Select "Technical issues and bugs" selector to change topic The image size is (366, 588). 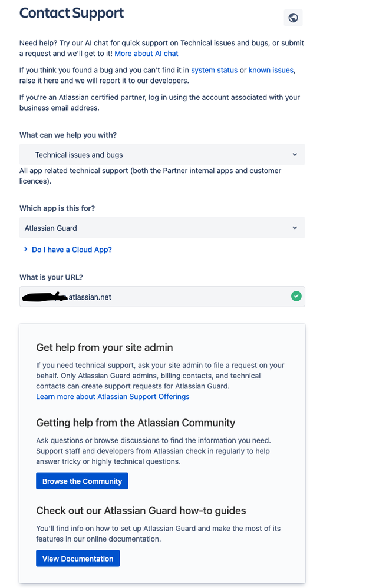coord(162,154)
